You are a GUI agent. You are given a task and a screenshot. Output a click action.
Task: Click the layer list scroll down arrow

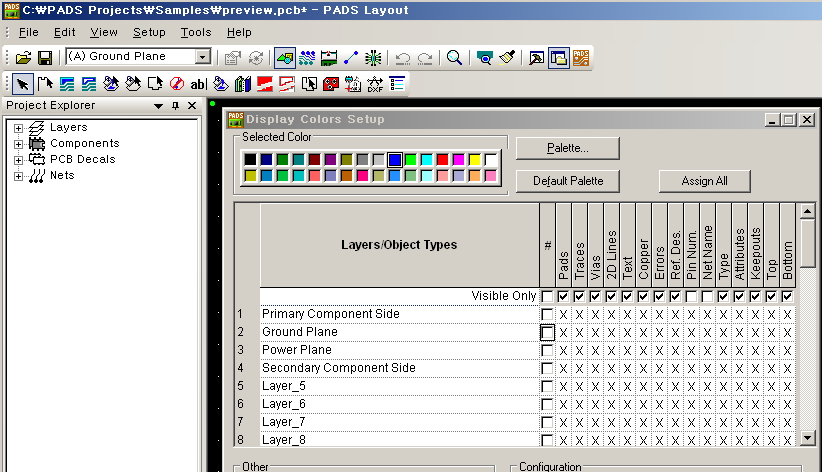coord(807,437)
